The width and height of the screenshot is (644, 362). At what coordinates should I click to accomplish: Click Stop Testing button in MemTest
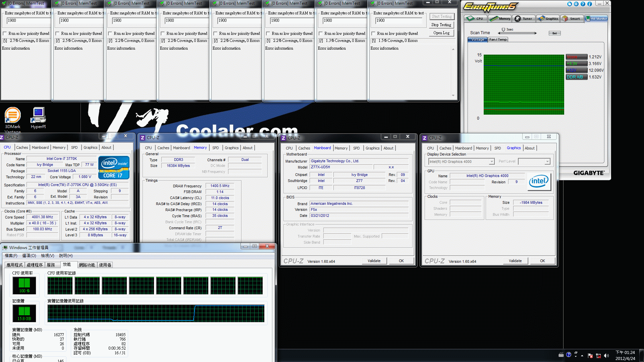click(x=441, y=25)
